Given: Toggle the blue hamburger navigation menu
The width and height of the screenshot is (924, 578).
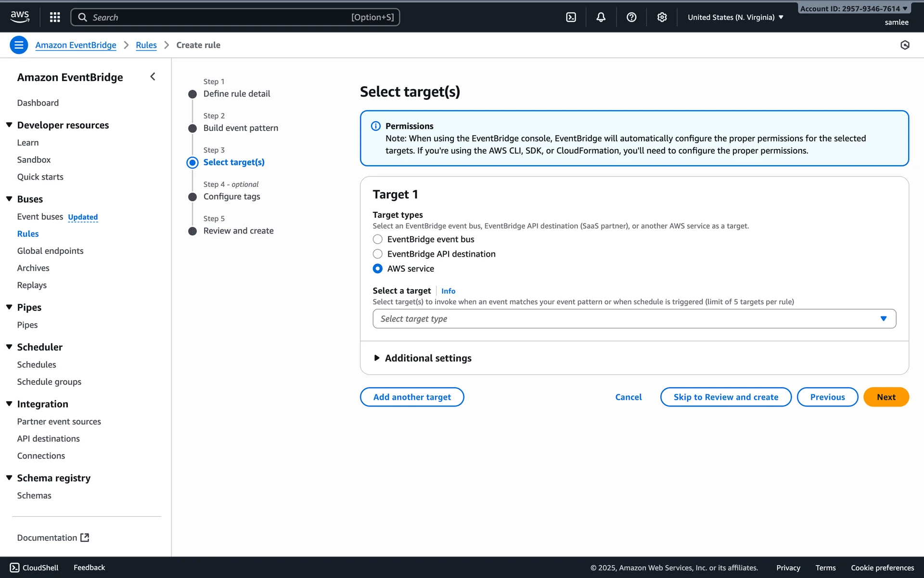Looking at the screenshot, I should pyautogui.click(x=19, y=45).
